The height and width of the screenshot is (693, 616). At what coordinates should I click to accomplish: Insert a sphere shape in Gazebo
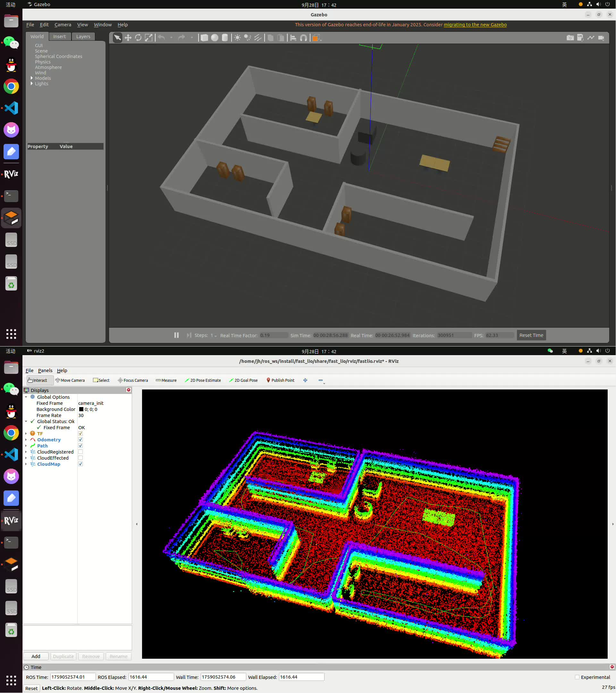pyautogui.click(x=215, y=38)
